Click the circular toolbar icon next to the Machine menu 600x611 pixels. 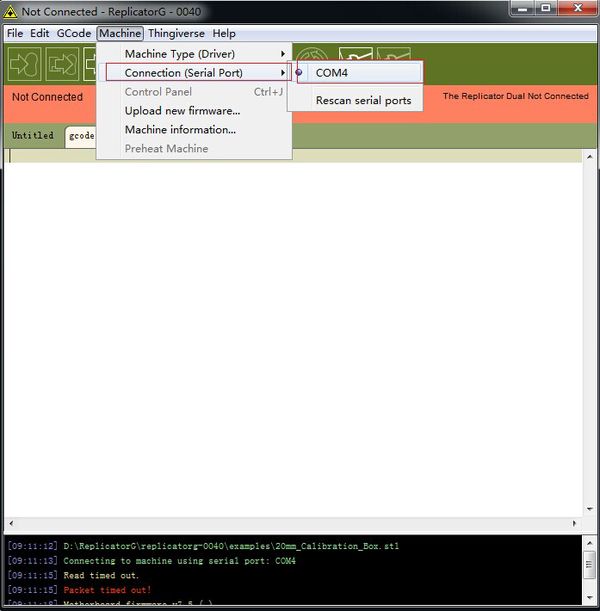(x=312, y=54)
